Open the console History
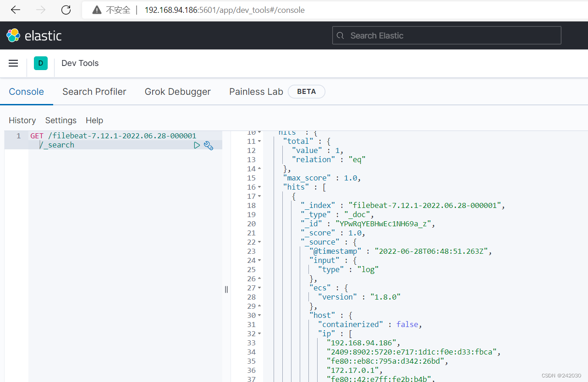This screenshot has height=382, width=588. click(x=22, y=120)
